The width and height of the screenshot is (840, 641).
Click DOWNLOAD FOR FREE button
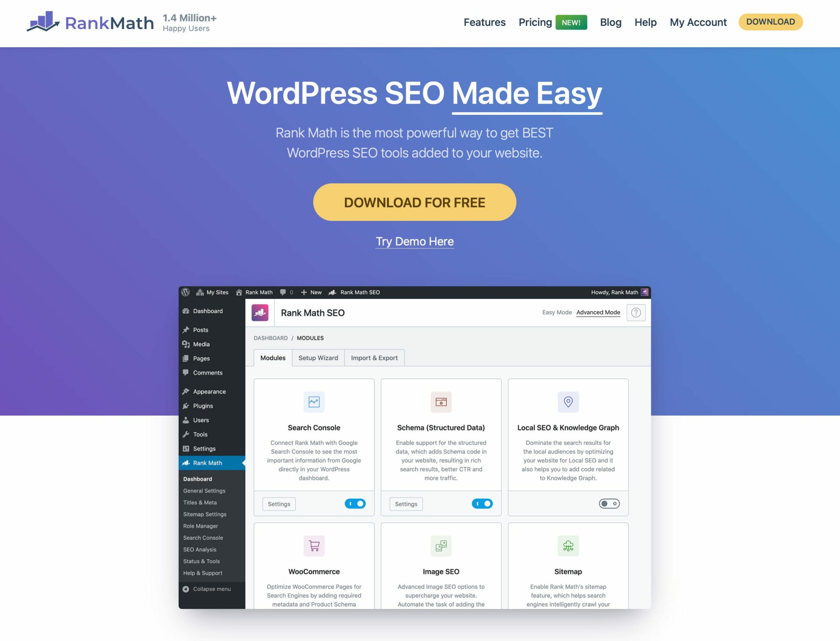tap(414, 202)
